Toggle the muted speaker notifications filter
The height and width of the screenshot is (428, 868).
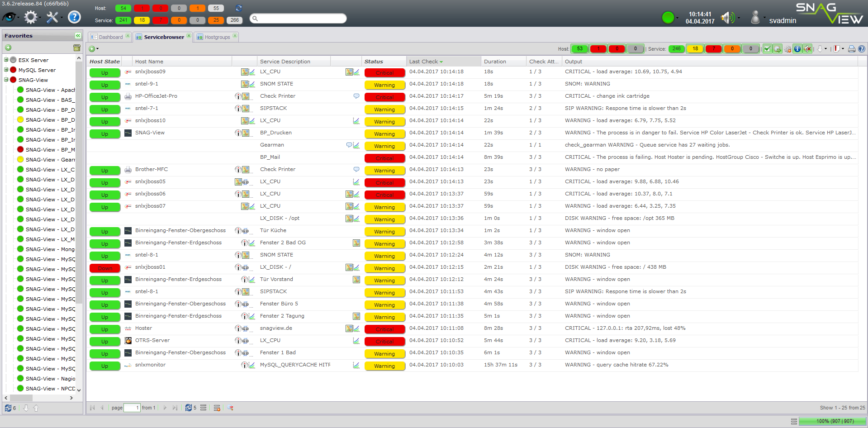click(x=807, y=49)
